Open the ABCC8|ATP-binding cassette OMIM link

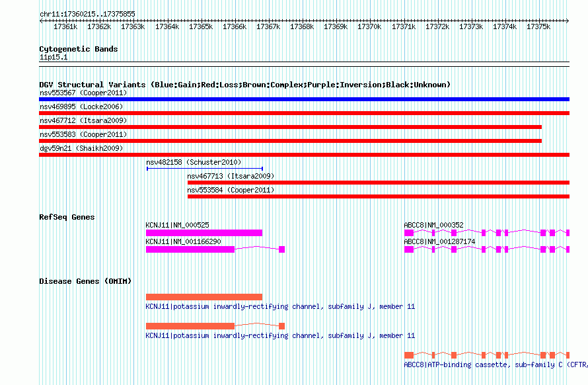coord(496,364)
